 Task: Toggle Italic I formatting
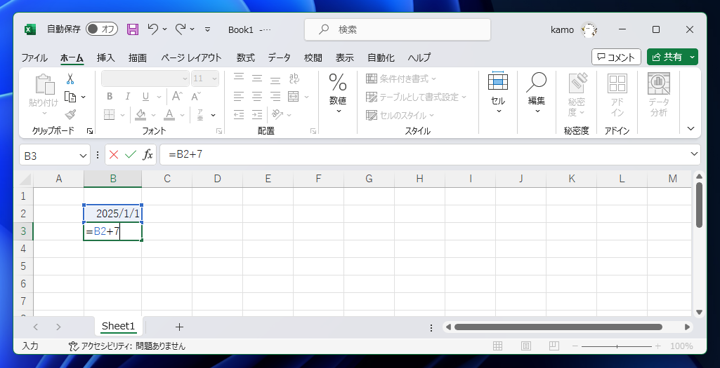click(x=127, y=96)
